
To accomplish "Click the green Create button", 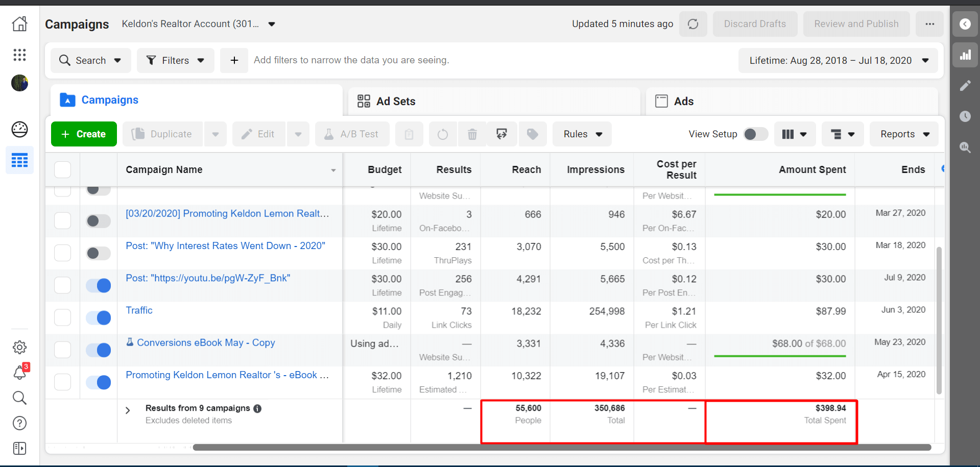I will [84, 134].
